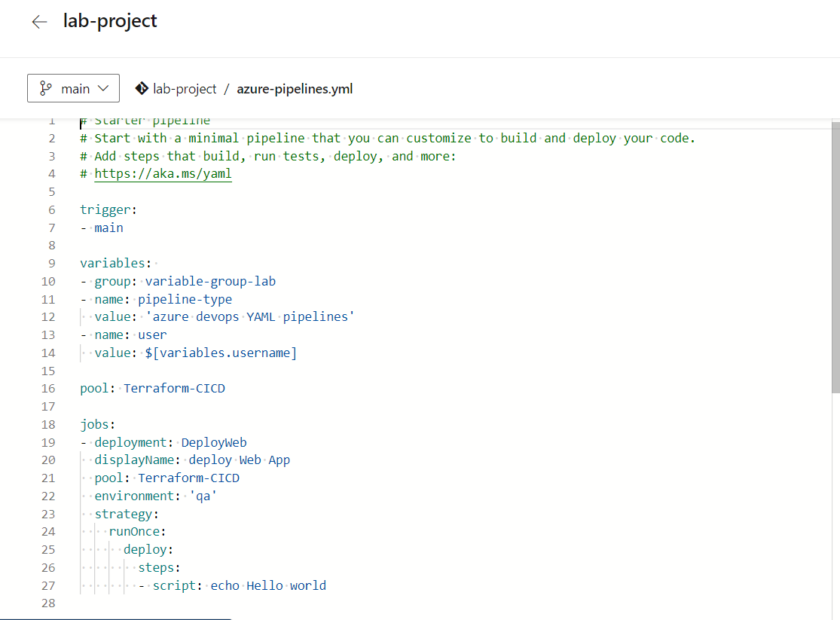Click the 'deploy:' keyword on line 25
The width and height of the screenshot is (840, 620).
pyautogui.click(x=148, y=550)
